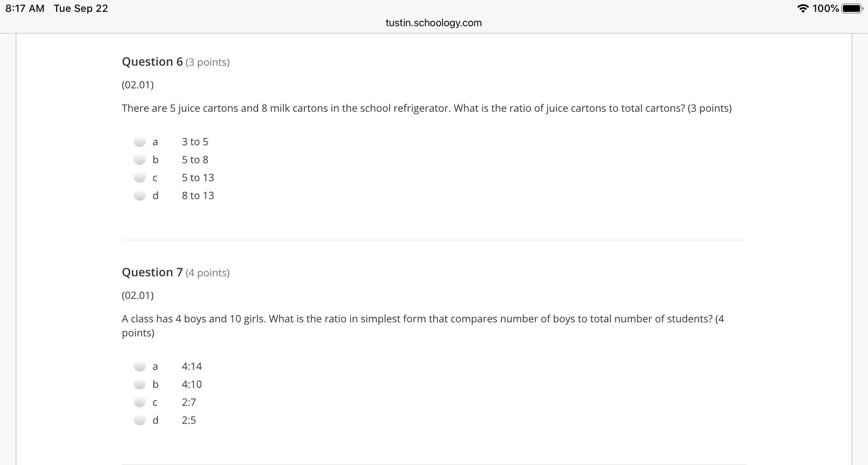This screenshot has width=868, height=465.
Task: Click the '5 to 13' answer text
Action: pyautogui.click(x=198, y=177)
